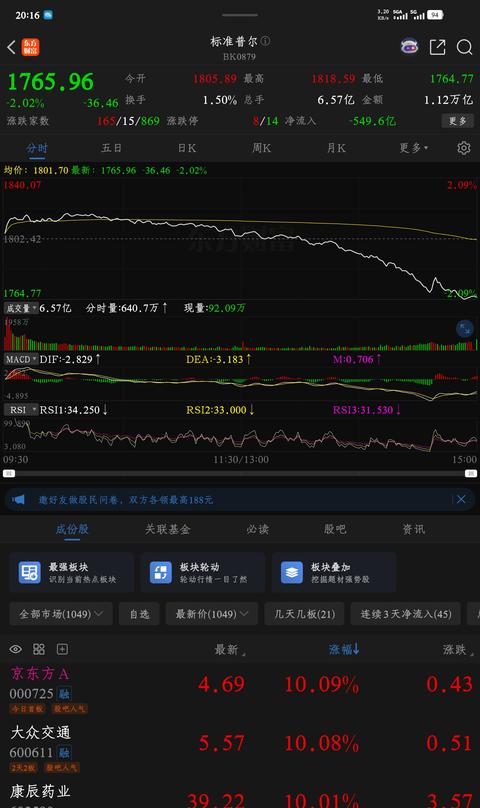
Task: Click the chart timeline slider left handle
Action: (9, 473)
